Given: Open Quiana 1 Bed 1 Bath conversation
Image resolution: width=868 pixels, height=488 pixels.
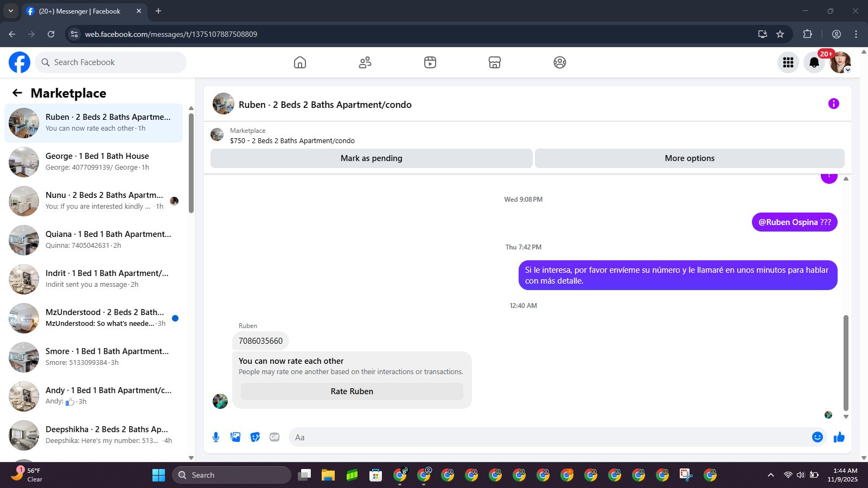Looking at the screenshot, I should coord(93,240).
